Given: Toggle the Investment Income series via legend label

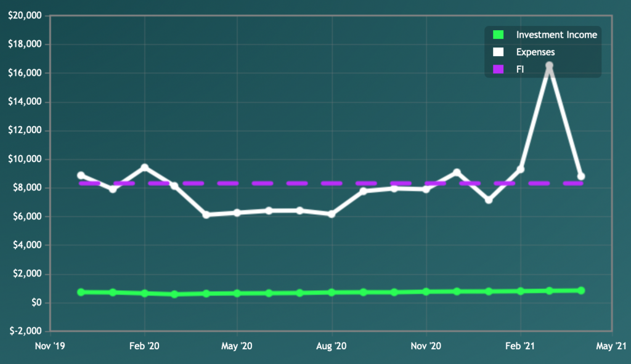Looking at the screenshot, I should [556, 35].
